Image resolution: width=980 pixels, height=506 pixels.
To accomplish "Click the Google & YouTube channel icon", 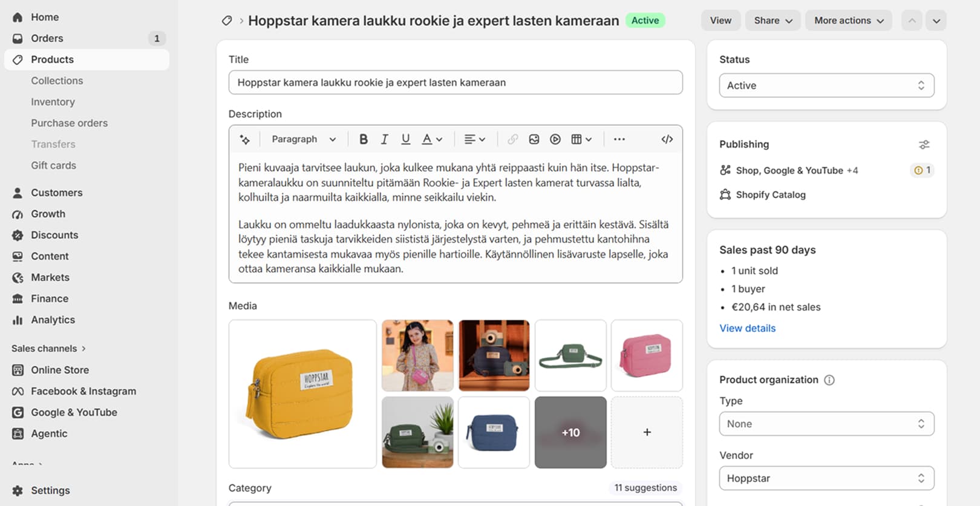I will pos(18,412).
